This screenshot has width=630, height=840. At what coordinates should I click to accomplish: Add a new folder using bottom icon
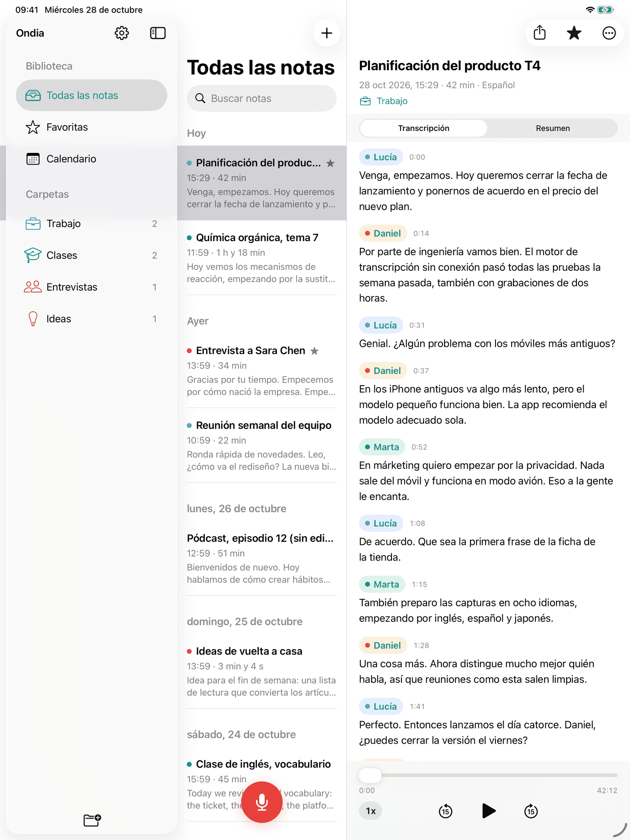92,820
